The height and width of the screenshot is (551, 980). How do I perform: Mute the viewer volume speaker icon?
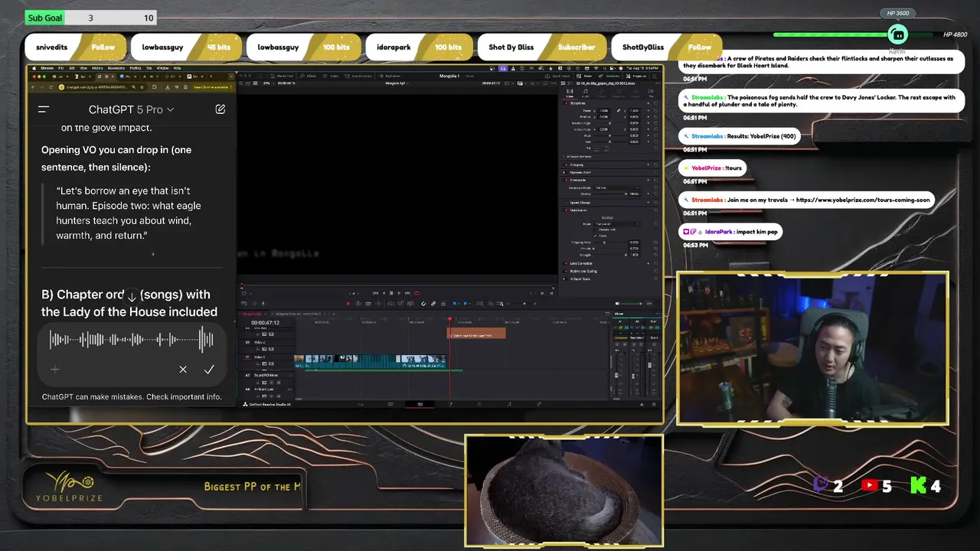point(617,304)
